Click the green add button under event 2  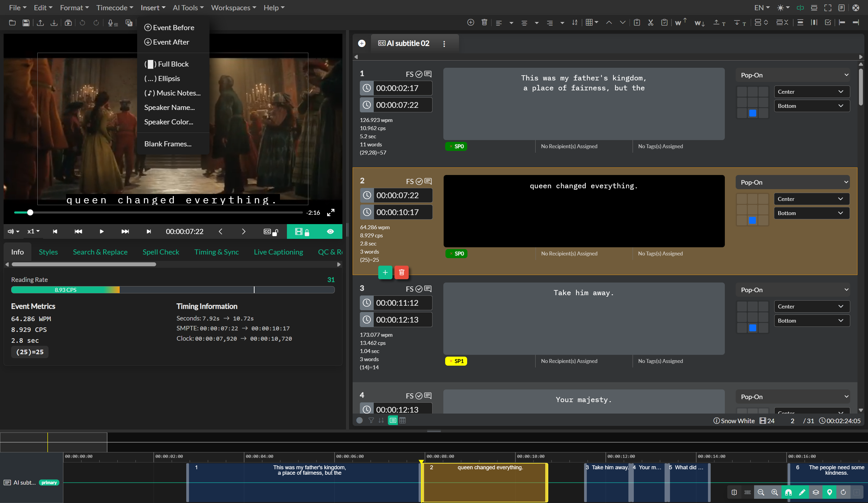click(x=385, y=272)
